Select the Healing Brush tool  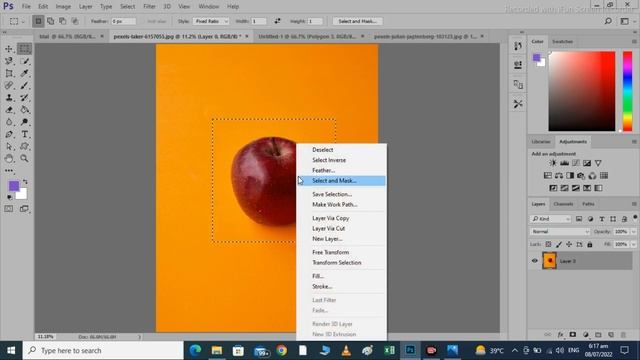9,86
